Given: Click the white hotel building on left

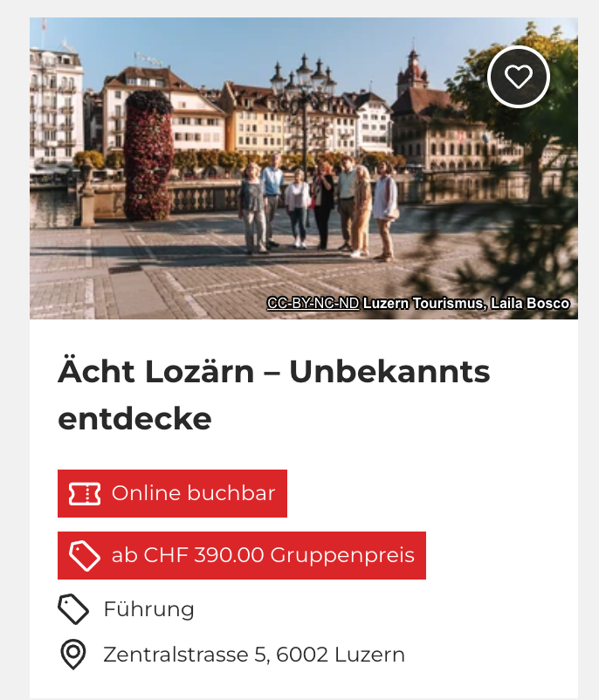Looking at the screenshot, I should 56,107.
